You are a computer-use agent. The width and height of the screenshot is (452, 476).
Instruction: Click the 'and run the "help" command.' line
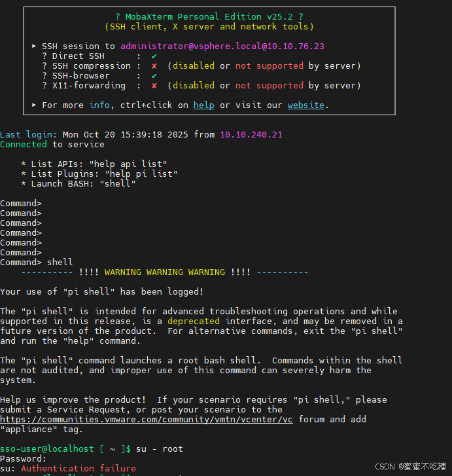[71, 341]
